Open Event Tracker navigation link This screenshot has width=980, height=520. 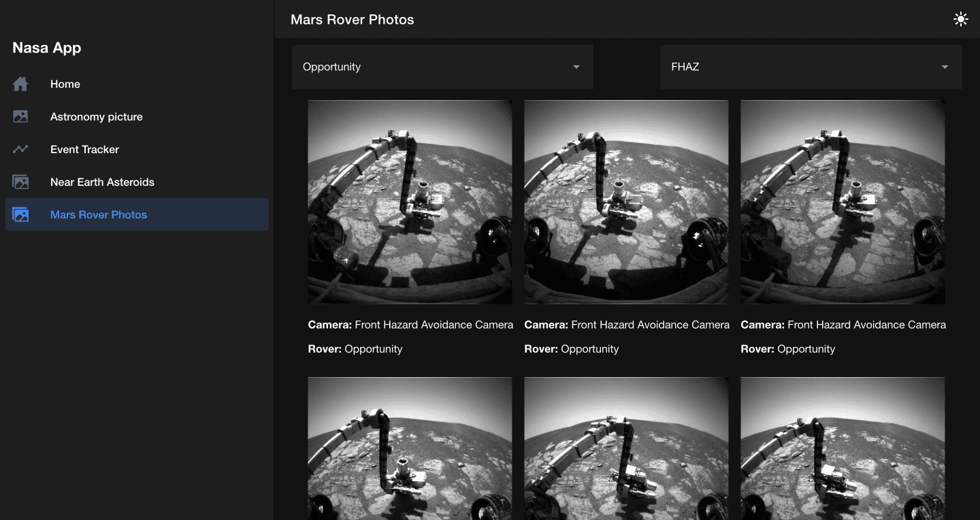84,149
